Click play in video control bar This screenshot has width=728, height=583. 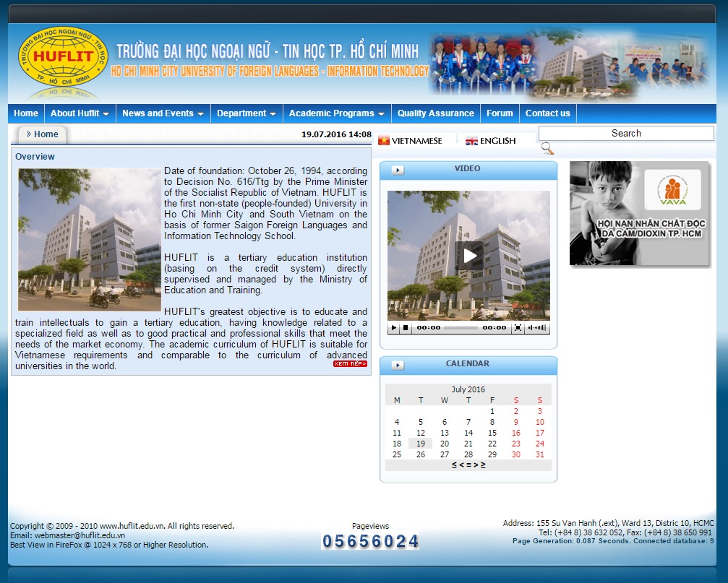coord(394,327)
